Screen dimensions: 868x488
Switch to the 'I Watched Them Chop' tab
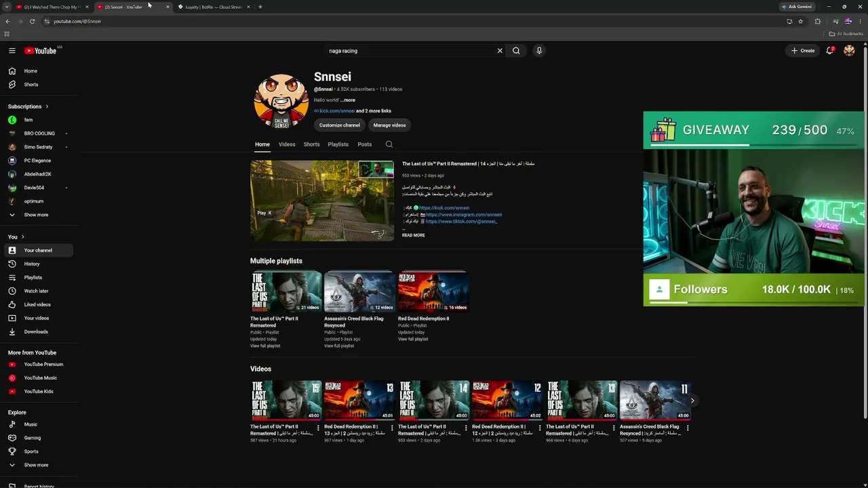52,7
